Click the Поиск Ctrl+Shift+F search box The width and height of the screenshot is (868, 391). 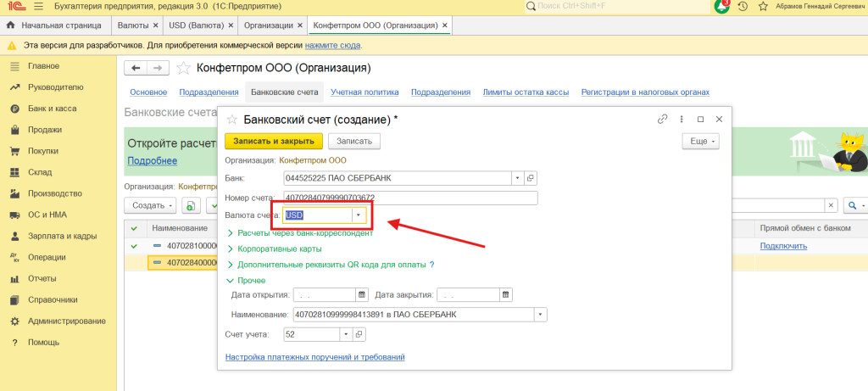617,7
